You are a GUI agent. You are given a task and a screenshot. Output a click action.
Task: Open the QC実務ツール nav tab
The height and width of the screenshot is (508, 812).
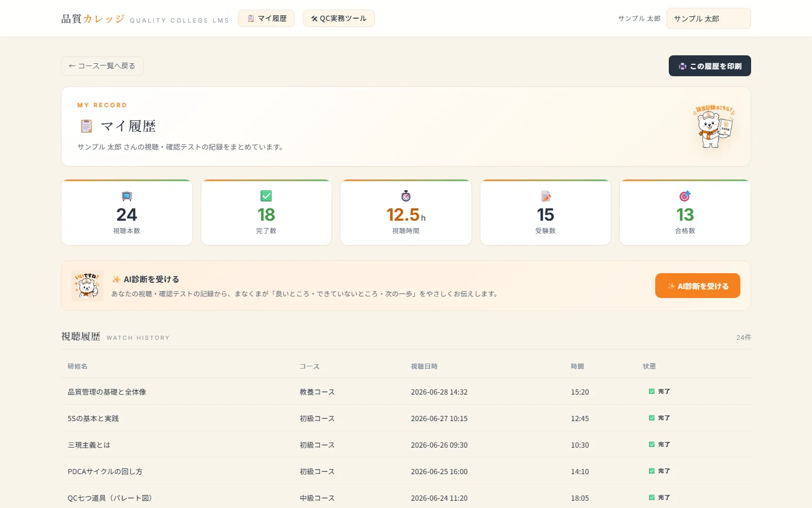tap(339, 19)
